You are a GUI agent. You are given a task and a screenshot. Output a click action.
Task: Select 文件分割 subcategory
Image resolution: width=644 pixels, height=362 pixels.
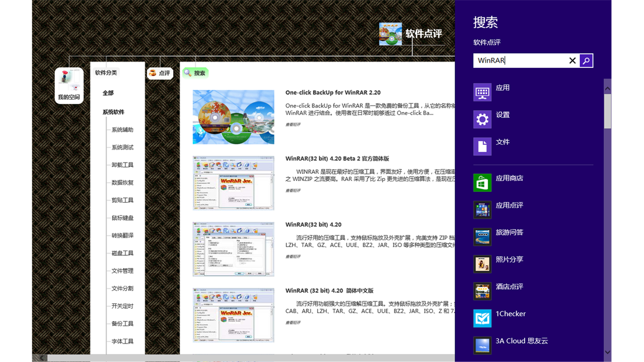pyautogui.click(x=123, y=289)
